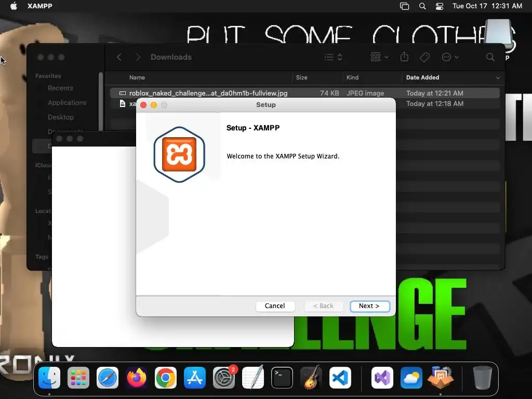Open the Trash from the Dock

(483, 377)
